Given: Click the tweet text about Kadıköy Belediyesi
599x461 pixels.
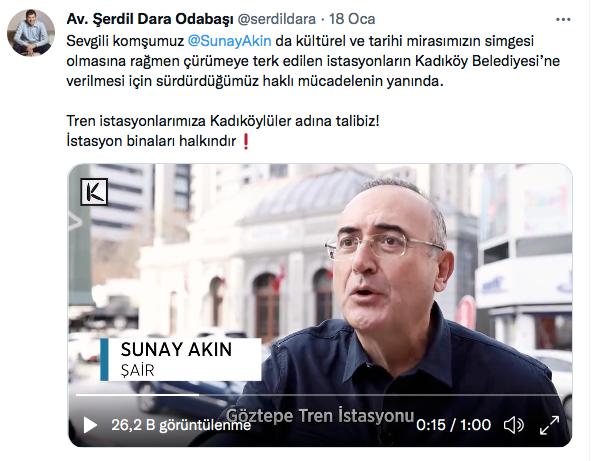Looking at the screenshot, I should (x=313, y=61).
